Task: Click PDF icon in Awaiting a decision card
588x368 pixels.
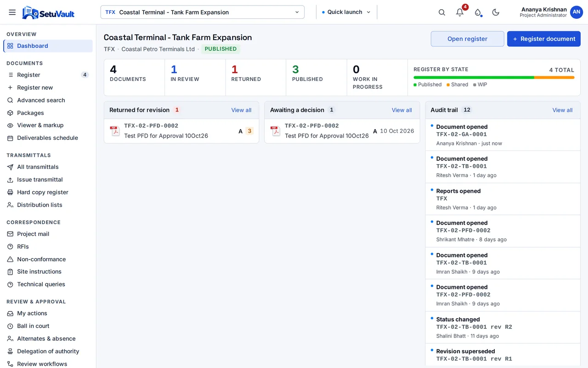Action: [x=275, y=131]
